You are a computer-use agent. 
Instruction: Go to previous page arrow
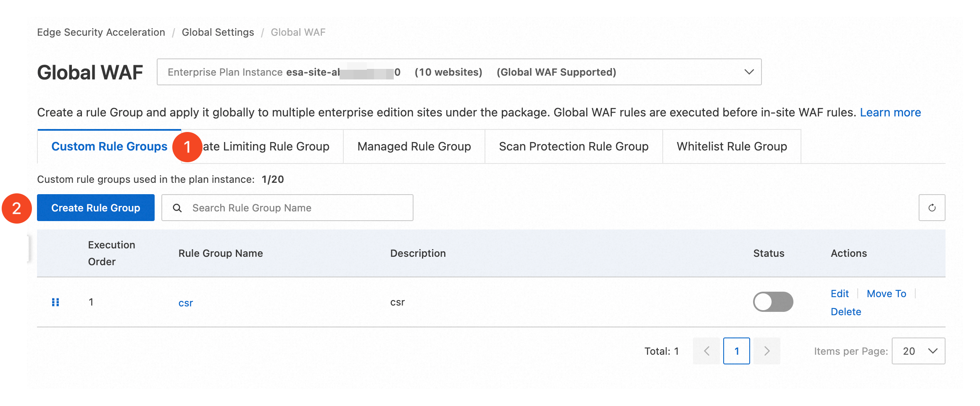coord(706,351)
